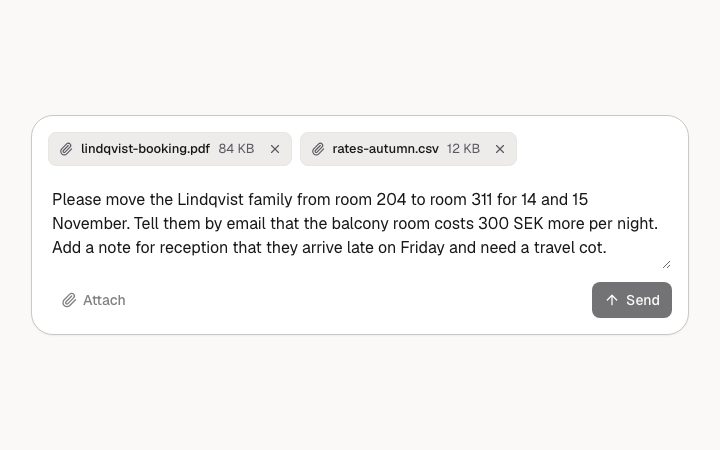Image resolution: width=720 pixels, height=450 pixels.
Task: Remove the rates-autumn.csv attachment
Action: coord(500,149)
